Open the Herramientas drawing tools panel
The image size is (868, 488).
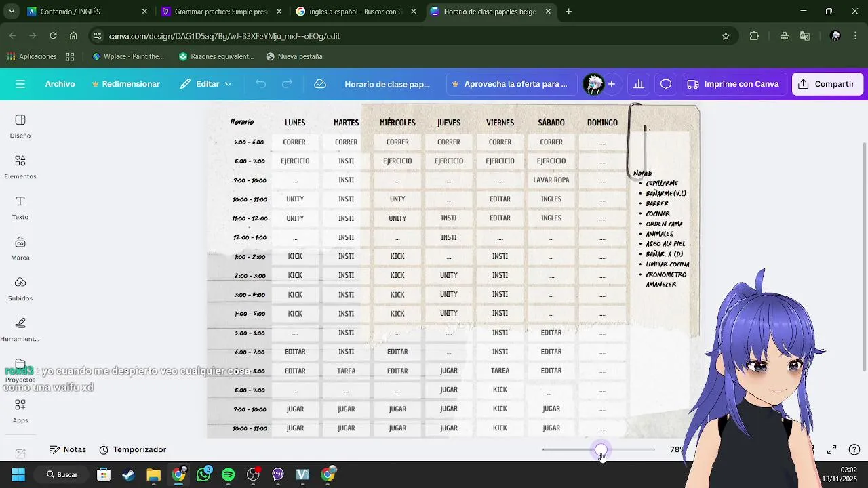[x=20, y=329]
